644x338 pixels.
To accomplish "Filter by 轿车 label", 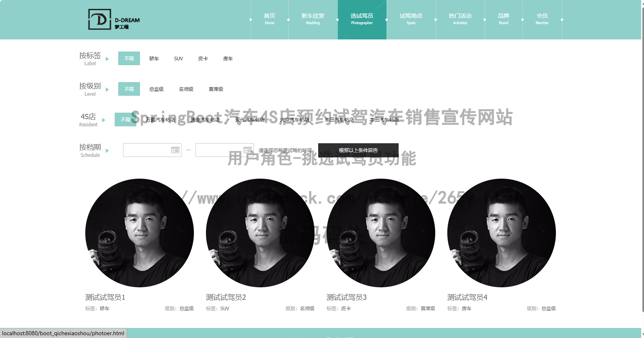I will [154, 59].
